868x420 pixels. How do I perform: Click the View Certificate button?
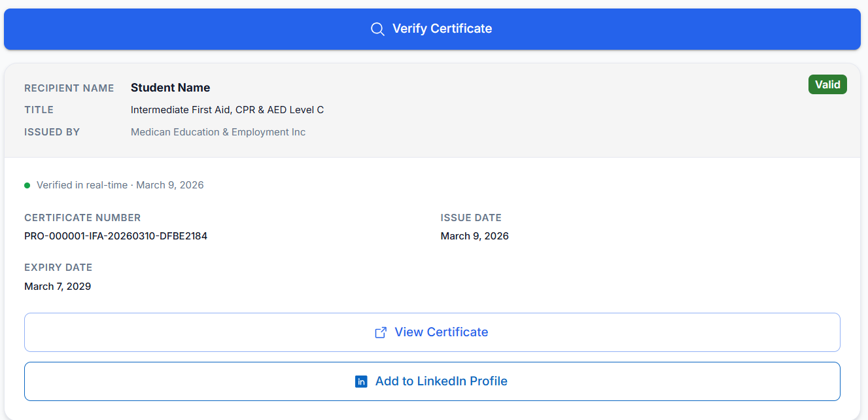click(432, 332)
